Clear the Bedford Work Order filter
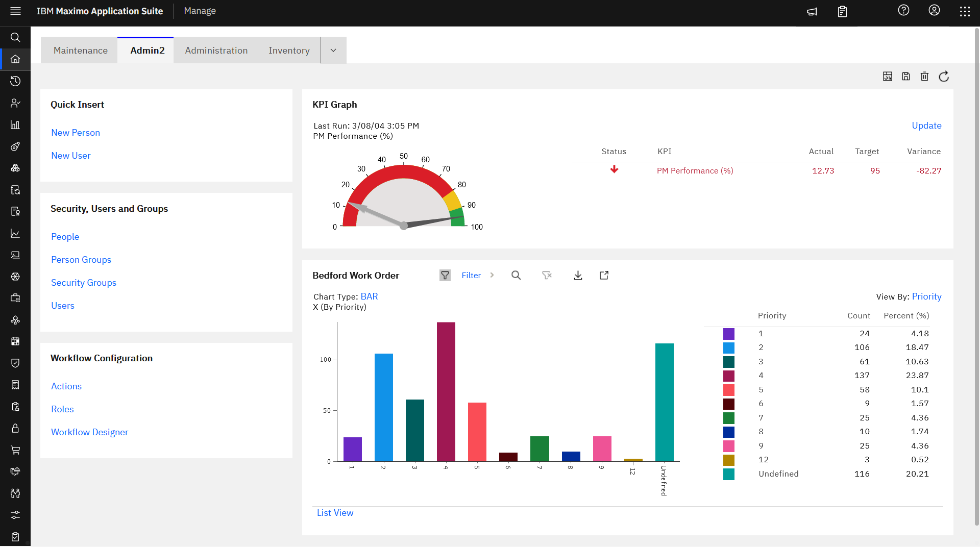Viewport: 980px width, 547px height. point(547,275)
